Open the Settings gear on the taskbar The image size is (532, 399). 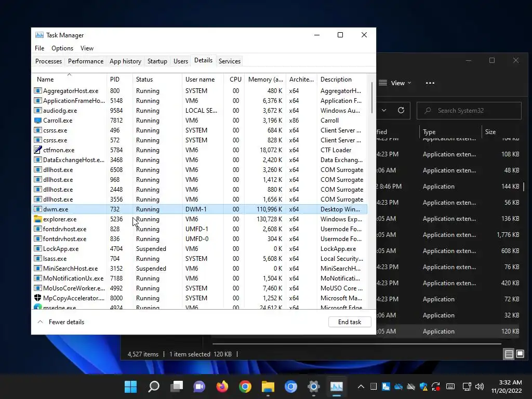tap(313, 387)
